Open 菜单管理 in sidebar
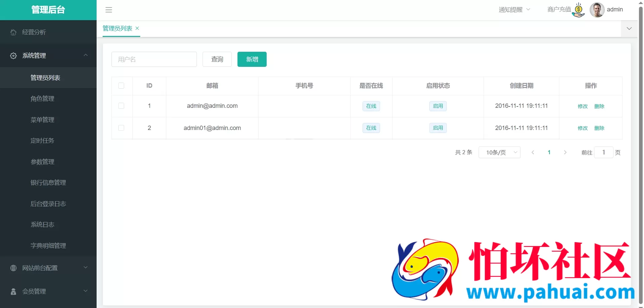 48,120
